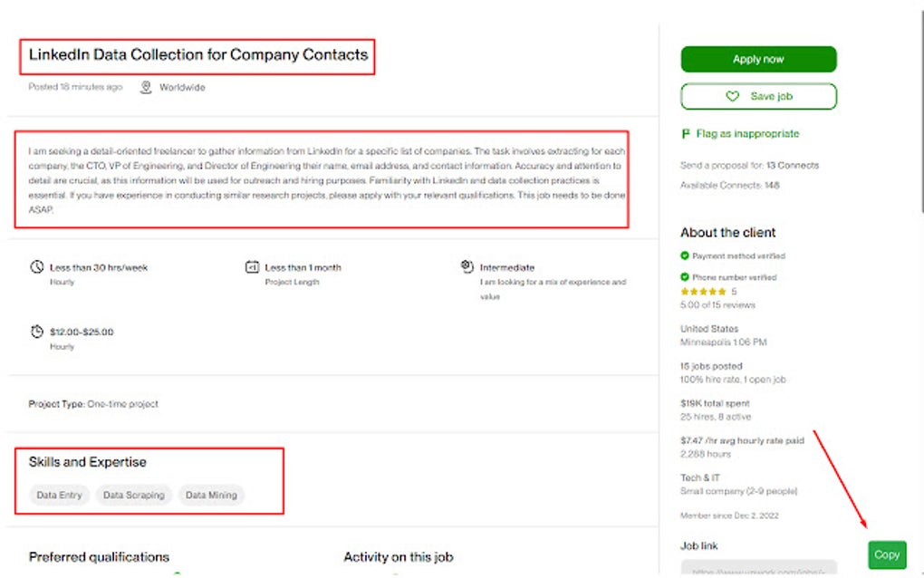This screenshot has height=578, width=924.
Task: Select the Data Mining skill tag
Action: point(211,495)
